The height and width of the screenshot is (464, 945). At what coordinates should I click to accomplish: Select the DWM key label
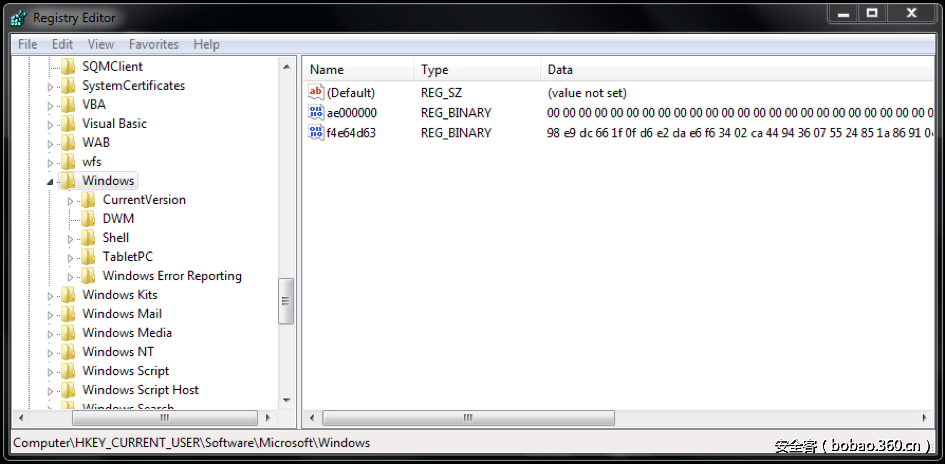point(118,219)
